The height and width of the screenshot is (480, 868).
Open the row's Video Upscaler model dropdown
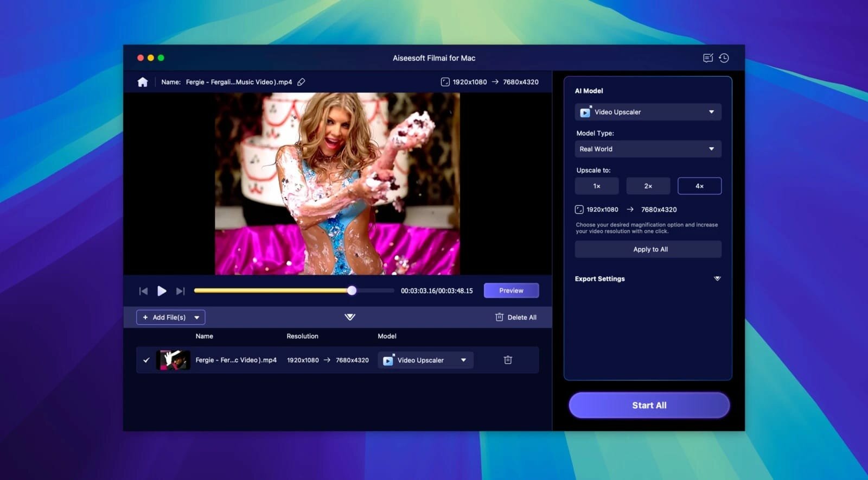[425, 360]
